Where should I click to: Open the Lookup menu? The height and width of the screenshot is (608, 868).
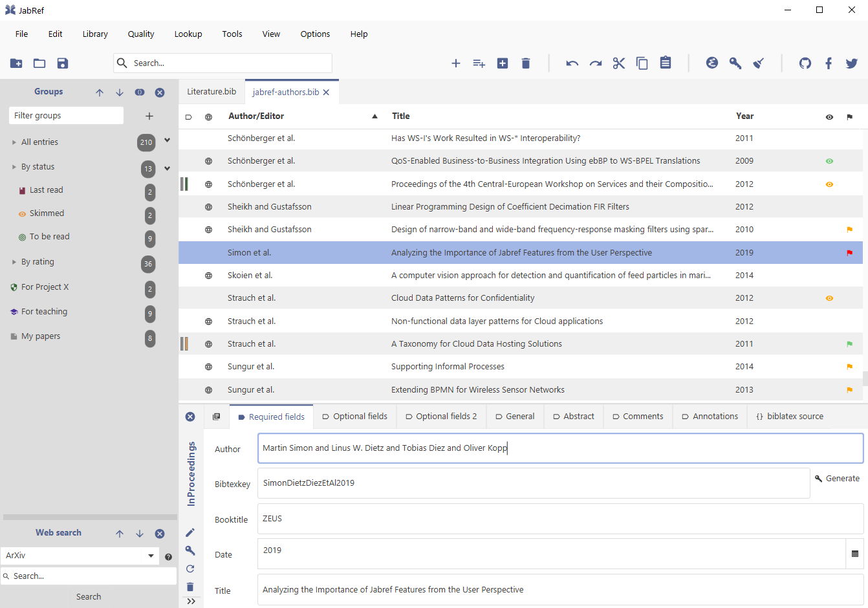[x=188, y=34]
